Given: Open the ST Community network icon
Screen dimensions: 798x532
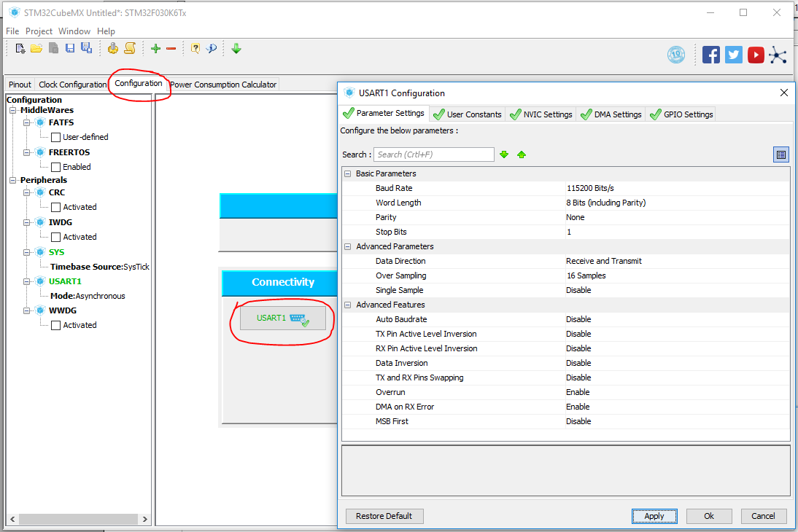Looking at the screenshot, I should 778,55.
